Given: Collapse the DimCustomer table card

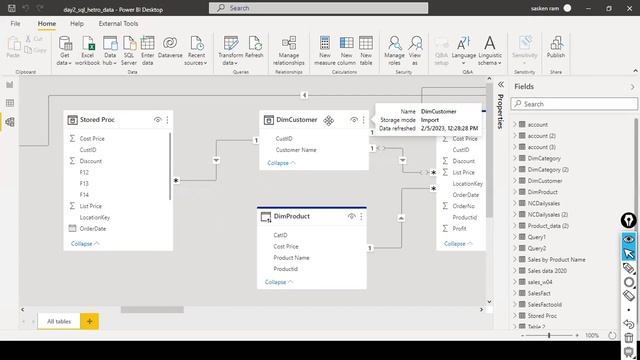Looking at the screenshot, I should click(x=281, y=163).
